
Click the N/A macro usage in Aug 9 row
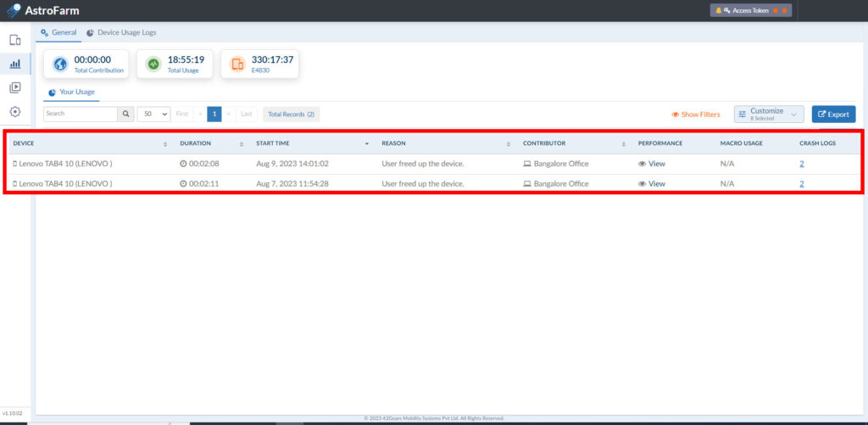pyautogui.click(x=726, y=164)
